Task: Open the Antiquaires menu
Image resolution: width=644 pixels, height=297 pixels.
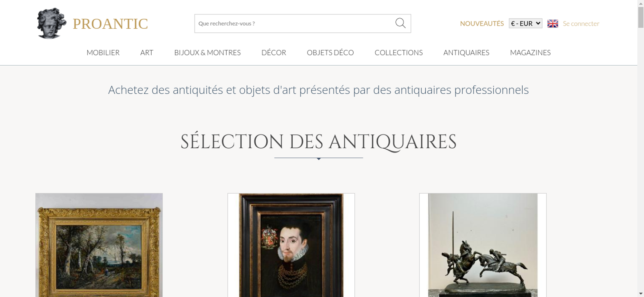Action: click(x=466, y=52)
